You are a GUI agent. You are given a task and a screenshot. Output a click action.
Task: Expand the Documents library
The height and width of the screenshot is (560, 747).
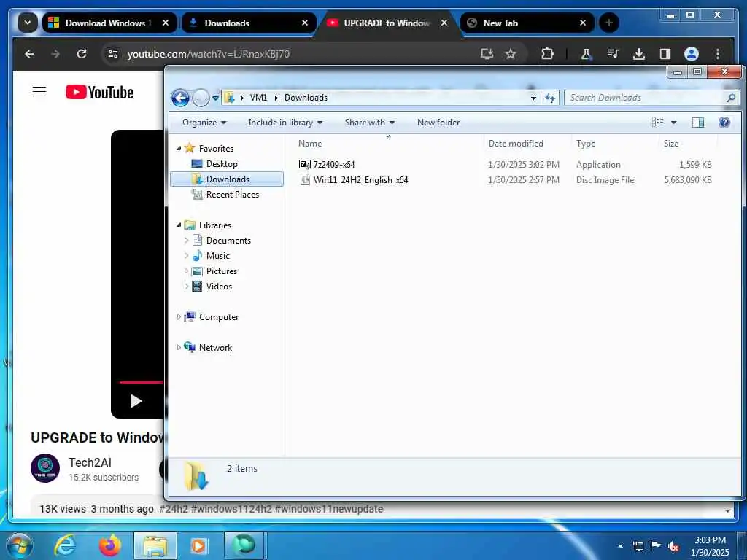pyautogui.click(x=186, y=241)
